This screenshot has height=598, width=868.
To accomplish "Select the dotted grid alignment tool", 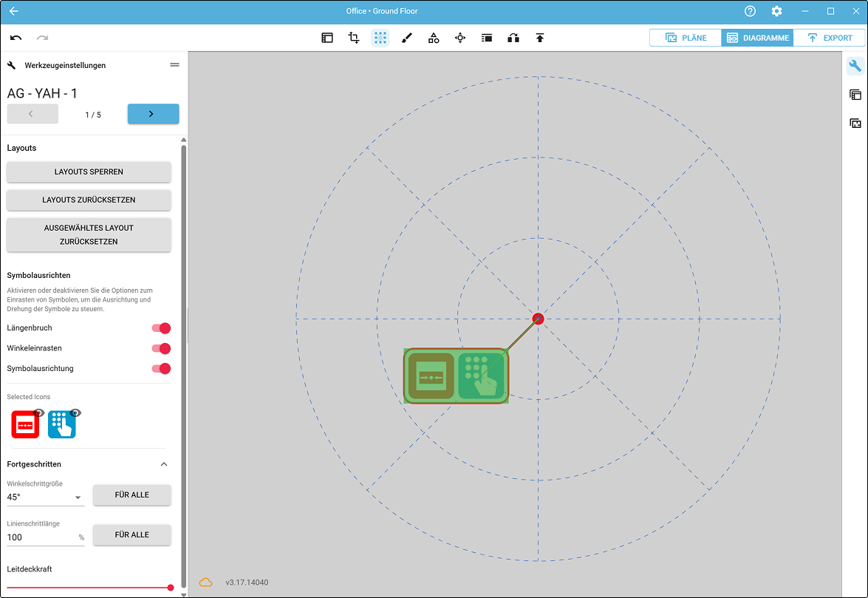I will click(x=380, y=38).
